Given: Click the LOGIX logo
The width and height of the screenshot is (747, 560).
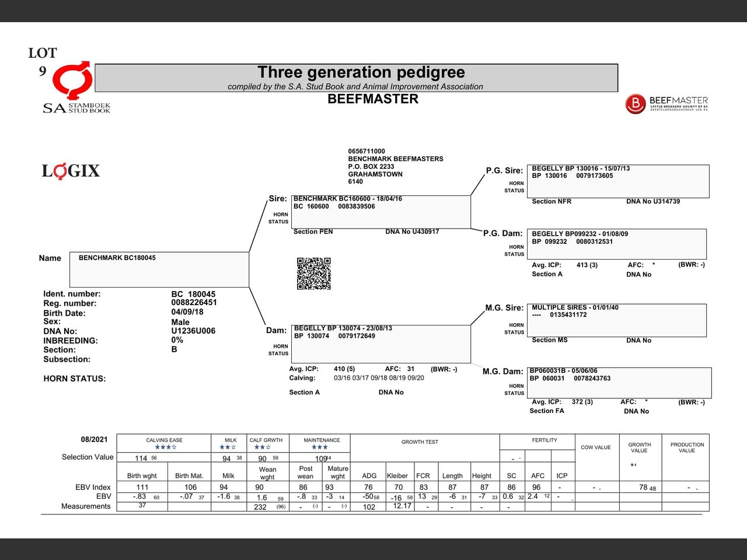Looking at the screenshot, I should click(71, 171).
